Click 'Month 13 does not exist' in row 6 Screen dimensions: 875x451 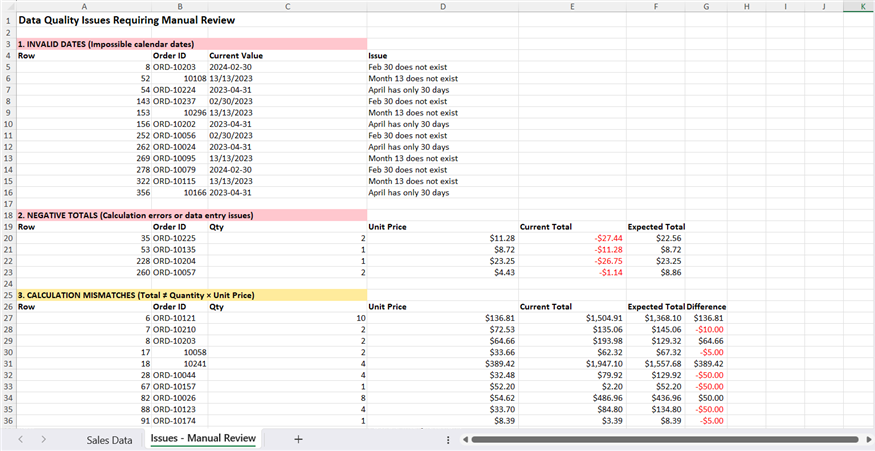tap(413, 79)
